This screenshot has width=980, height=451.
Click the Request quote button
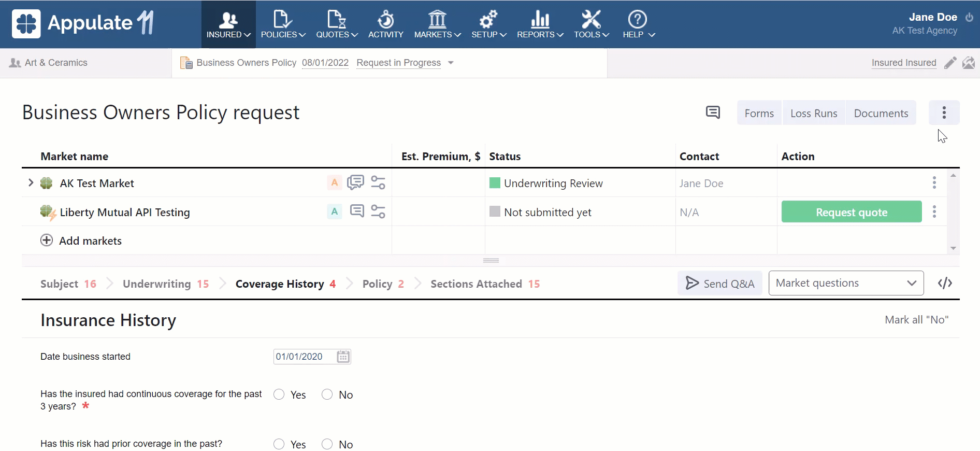[x=852, y=212]
